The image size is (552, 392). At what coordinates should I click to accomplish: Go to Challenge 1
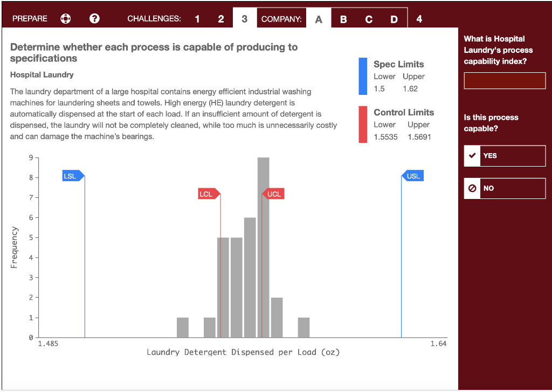[197, 19]
